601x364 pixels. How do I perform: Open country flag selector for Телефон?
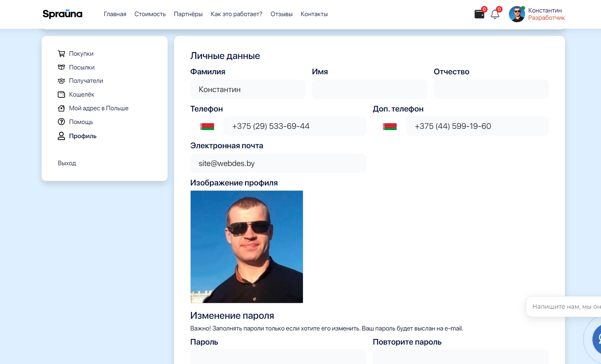click(207, 126)
